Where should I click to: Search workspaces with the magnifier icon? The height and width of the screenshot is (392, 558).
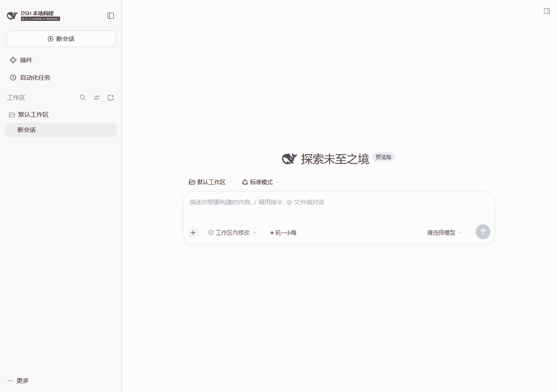coord(83,98)
